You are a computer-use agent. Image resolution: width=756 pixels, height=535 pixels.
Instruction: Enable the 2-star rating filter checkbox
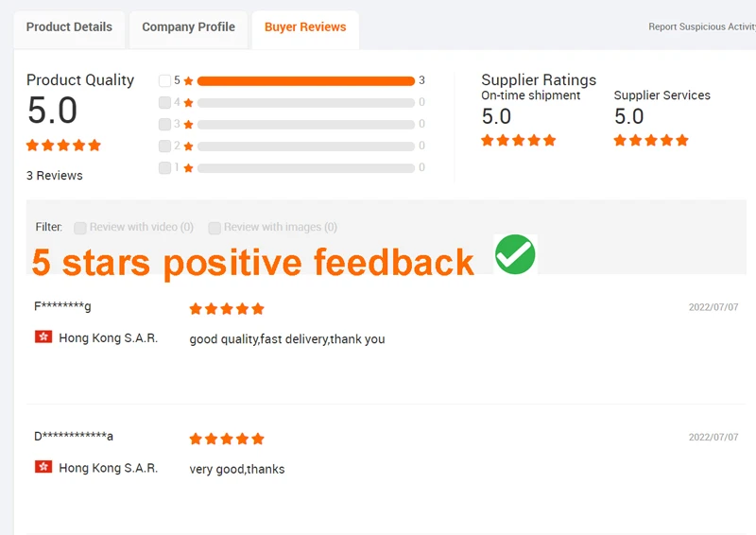pyautogui.click(x=165, y=147)
